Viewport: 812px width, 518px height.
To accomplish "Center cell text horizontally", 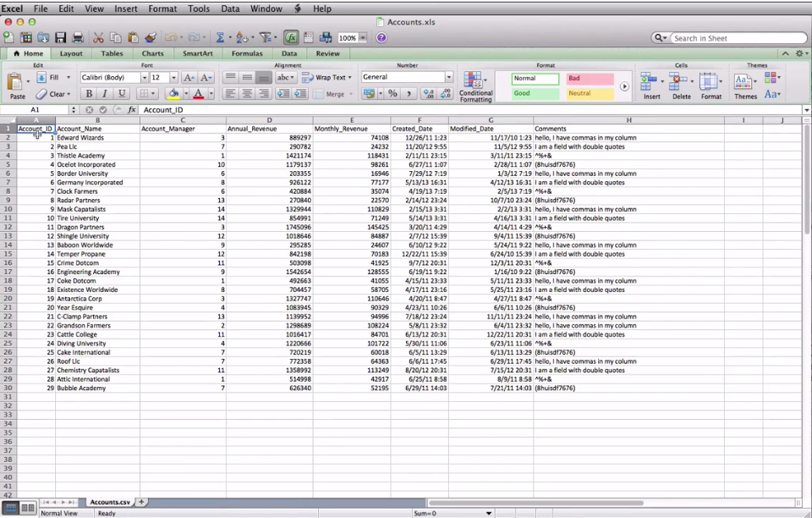I will pyautogui.click(x=247, y=94).
